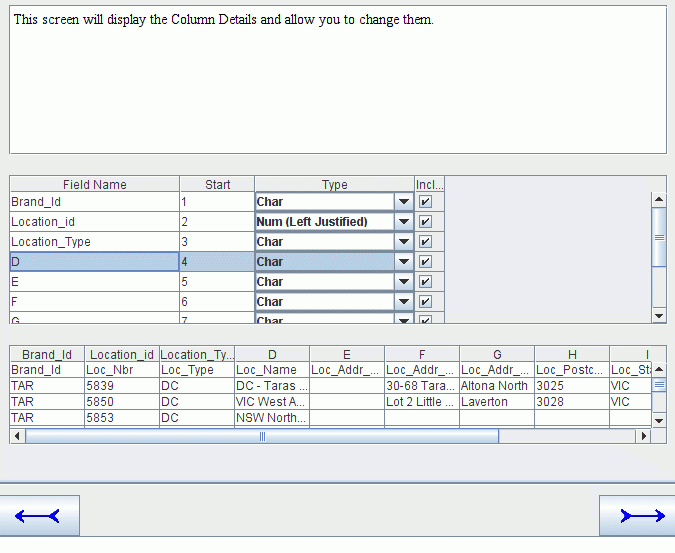Toggle the Include checkbox for field E
The height and width of the screenshot is (553, 675).
425,281
